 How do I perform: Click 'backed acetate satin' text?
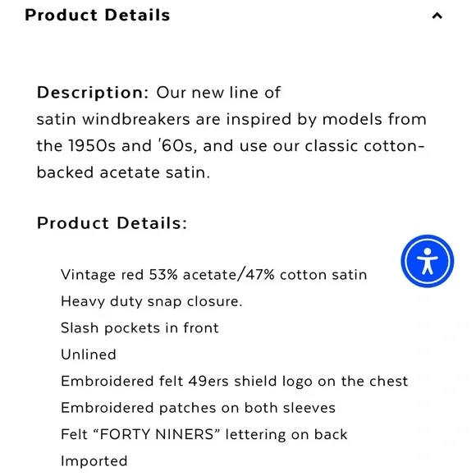[x=123, y=172]
